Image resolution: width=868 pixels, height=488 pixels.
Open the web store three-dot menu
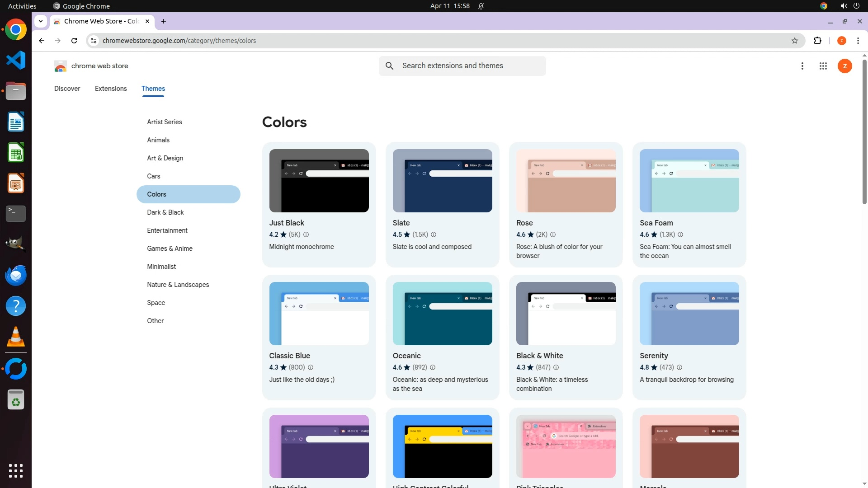[802, 66]
